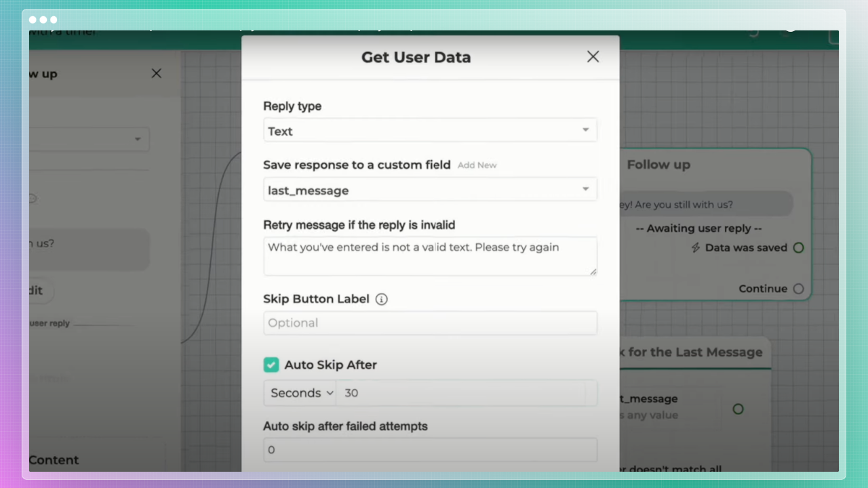Viewport: 868px width, 488px height.
Task: Close the left side panel
Action: click(157, 73)
